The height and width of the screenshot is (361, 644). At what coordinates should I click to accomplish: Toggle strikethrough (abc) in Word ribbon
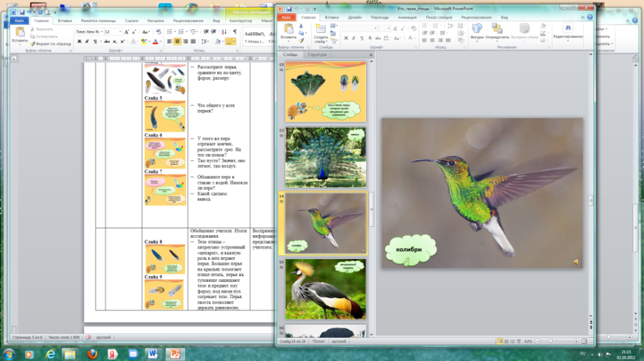pyautogui.click(x=107, y=42)
